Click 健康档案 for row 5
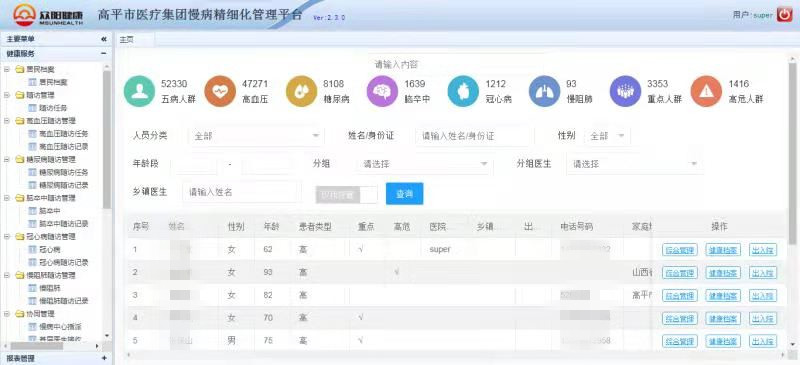800x365 pixels. 723,341
